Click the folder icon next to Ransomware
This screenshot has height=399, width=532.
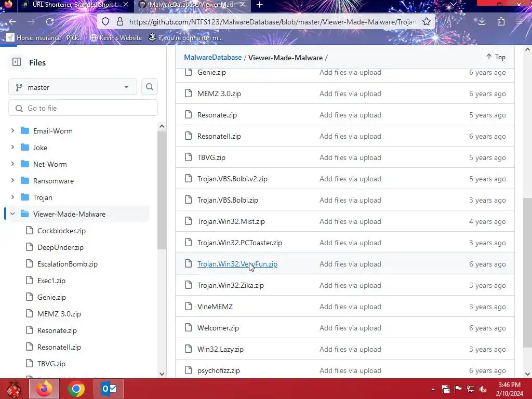coord(25,180)
